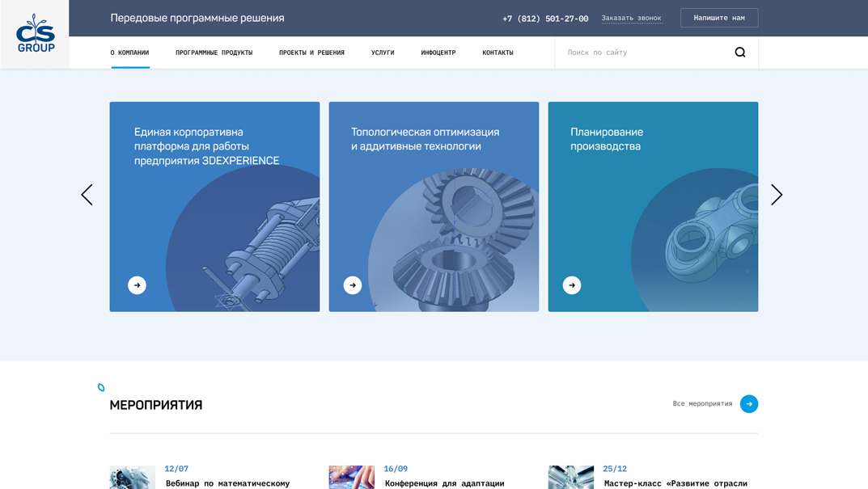The width and height of the screenshot is (868, 489).
Task: Open the Программные продукты menu
Action: pos(214,52)
